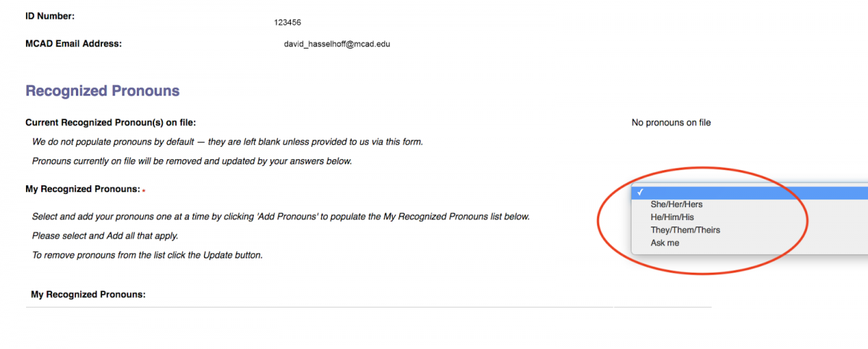Viewport: 868px width, 349px height.
Task: Click the david_hasselhoff@mcad.edu email address
Action: pyautogui.click(x=337, y=44)
